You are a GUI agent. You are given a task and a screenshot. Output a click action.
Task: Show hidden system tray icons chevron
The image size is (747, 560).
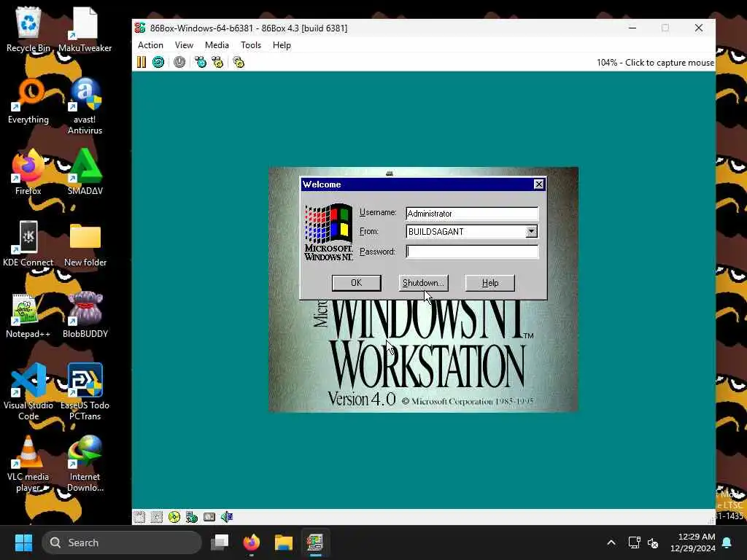coord(611,542)
